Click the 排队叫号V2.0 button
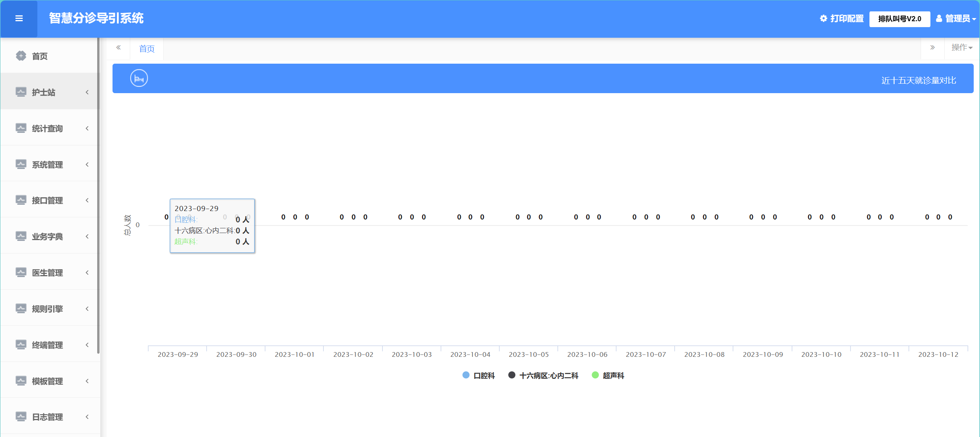The image size is (980, 437). pos(900,19)
